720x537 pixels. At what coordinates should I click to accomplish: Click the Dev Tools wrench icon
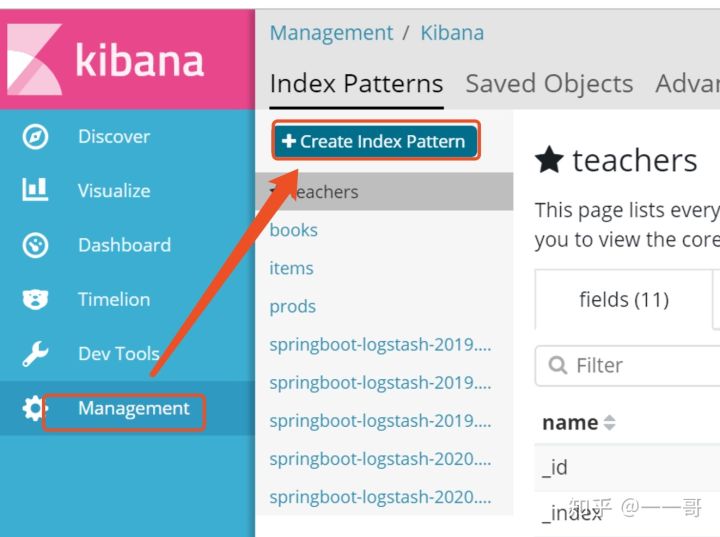[x=36, y=353]
